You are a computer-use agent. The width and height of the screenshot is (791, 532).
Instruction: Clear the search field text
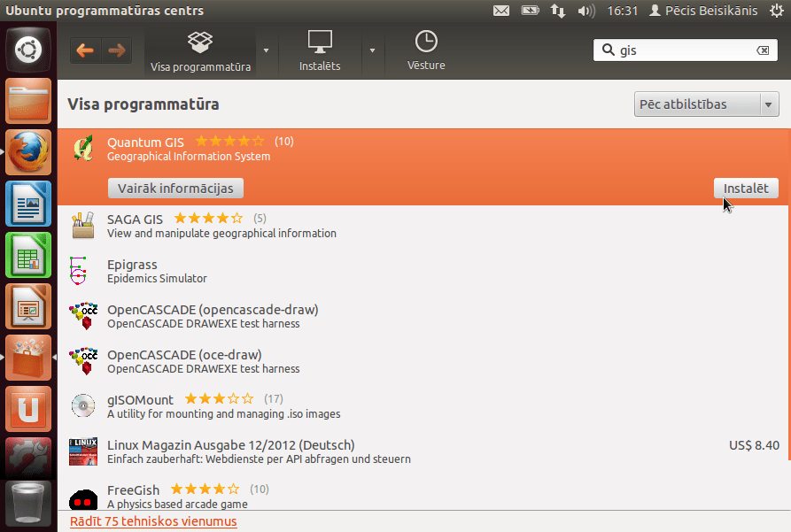[763, 50]
